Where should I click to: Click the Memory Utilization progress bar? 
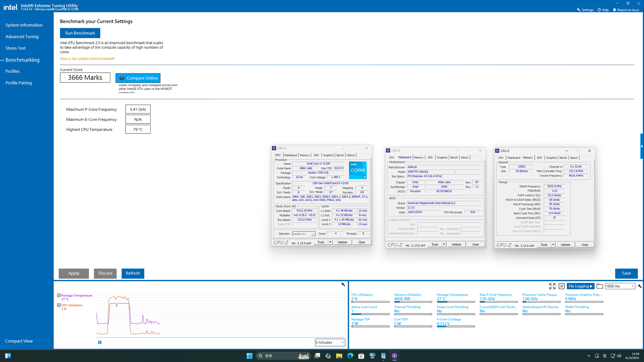(x=413, y=302)
